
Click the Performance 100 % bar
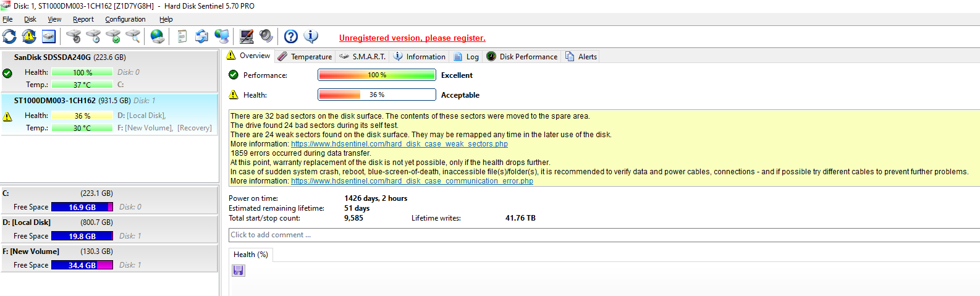pos(377,75)
